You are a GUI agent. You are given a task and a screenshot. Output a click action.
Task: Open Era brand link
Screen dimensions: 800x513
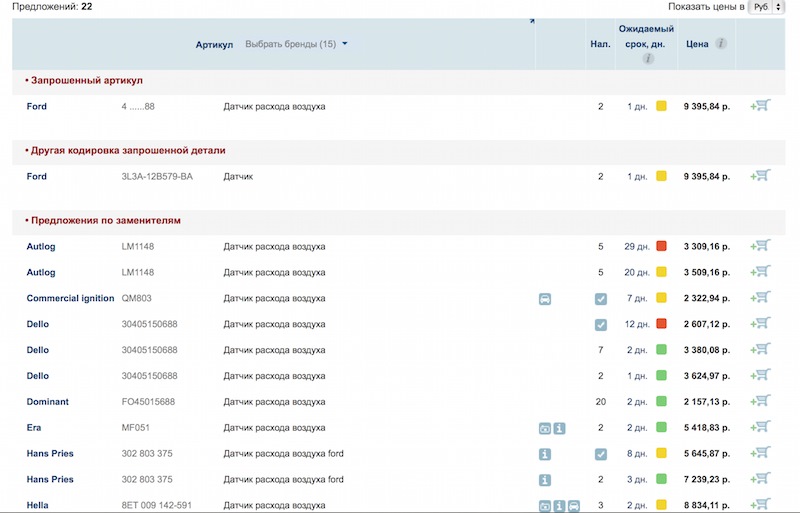(34, 427)
